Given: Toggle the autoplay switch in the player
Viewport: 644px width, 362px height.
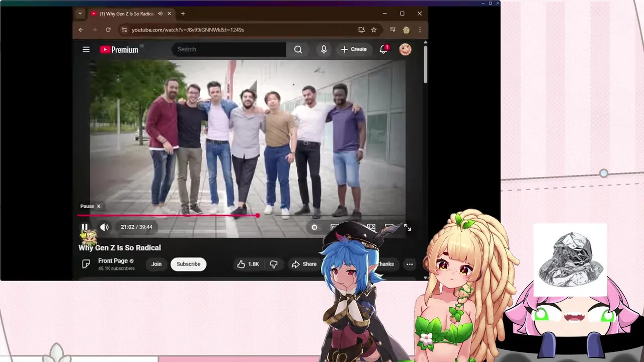Looking at the screenshot, I should point(314,227).
